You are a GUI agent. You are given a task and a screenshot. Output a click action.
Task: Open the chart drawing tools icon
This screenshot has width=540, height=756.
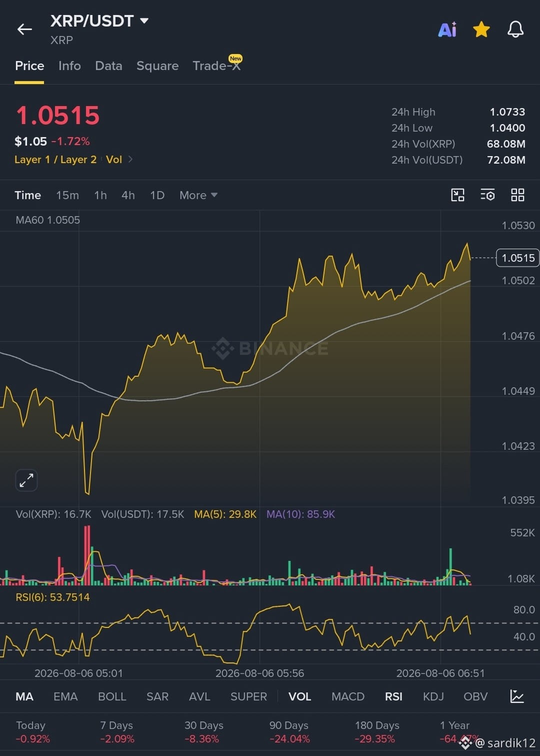coord(457,195)
